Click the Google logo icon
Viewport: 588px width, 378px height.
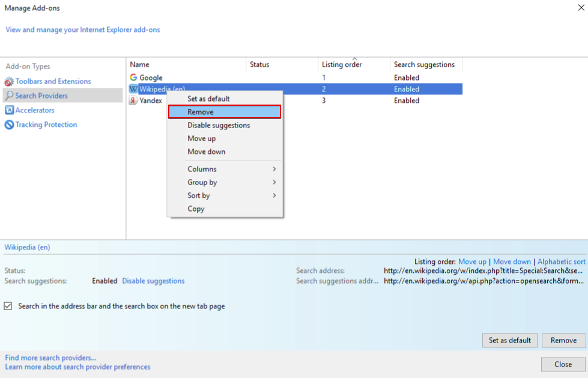(133, 78)
